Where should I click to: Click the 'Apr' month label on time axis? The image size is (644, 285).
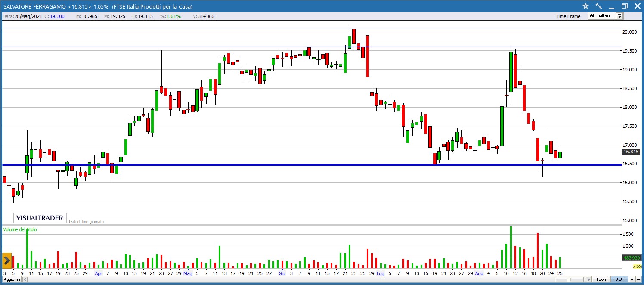click(99, 273)
